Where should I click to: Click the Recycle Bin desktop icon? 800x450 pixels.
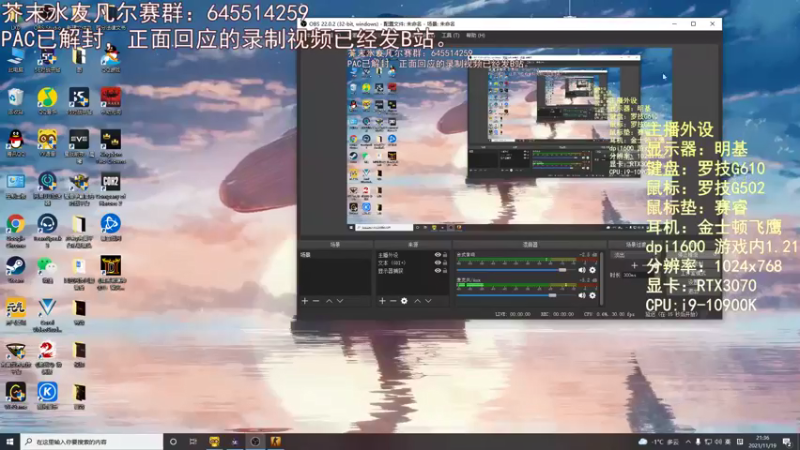(x=15, y=102)
